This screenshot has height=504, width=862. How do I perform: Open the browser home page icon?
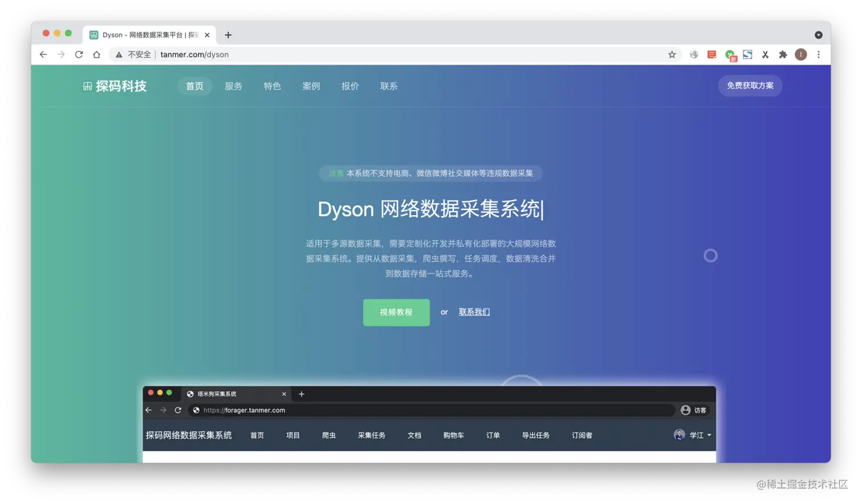tap(96, 55)
